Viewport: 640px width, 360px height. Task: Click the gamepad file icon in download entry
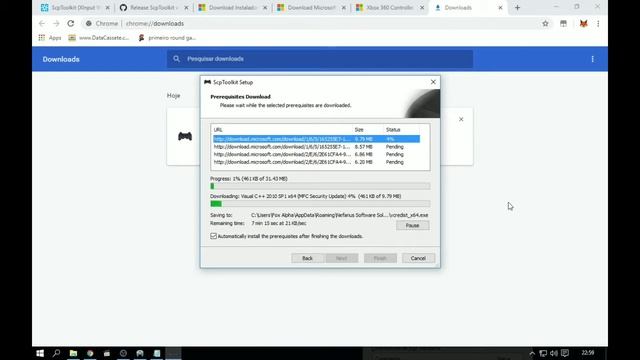coord(185,136)
